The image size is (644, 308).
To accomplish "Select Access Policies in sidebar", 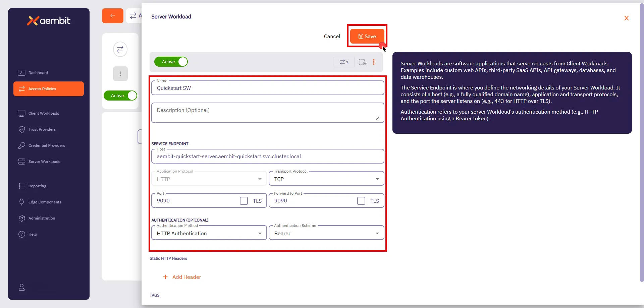I will tap(49, 89).
